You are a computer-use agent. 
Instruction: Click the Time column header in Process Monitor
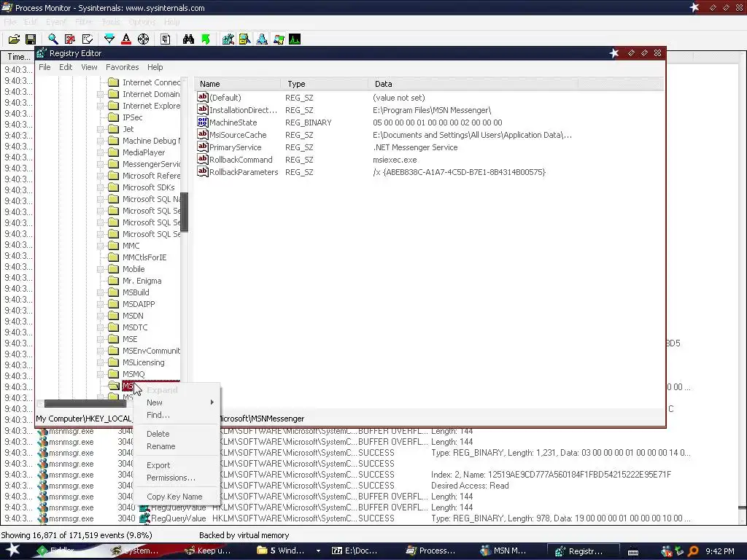(18, 57)
